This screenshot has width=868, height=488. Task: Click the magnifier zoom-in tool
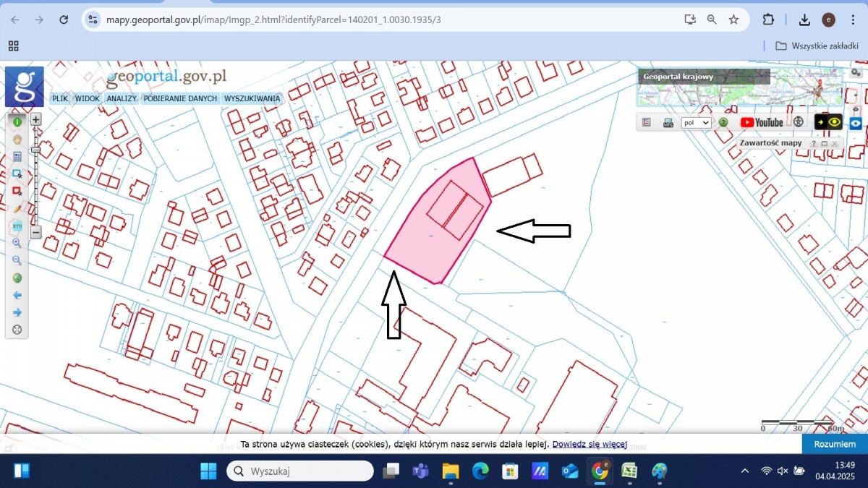(x=17, y=243)
